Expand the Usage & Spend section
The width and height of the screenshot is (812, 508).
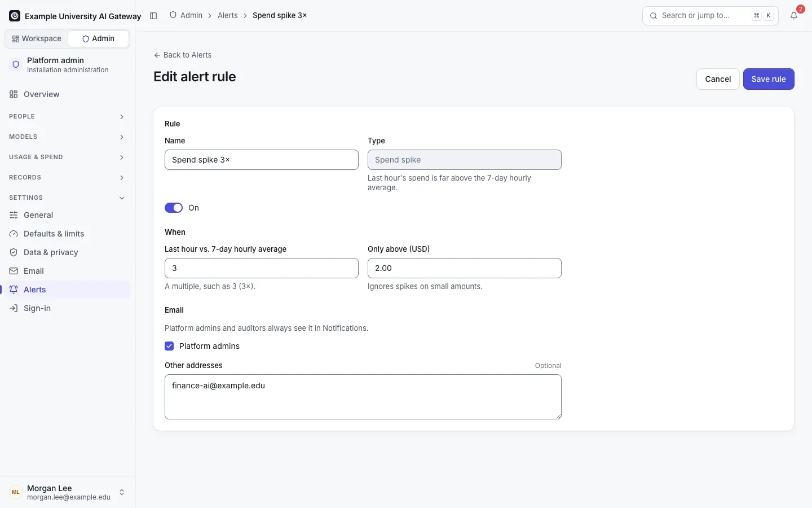click(67, 157)
